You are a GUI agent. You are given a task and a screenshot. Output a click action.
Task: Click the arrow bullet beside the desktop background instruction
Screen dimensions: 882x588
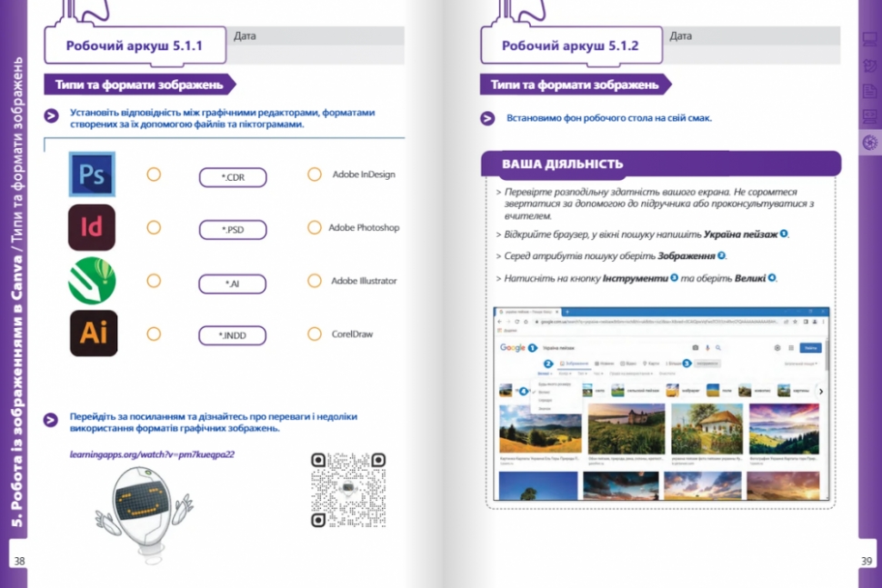point(487,119)
